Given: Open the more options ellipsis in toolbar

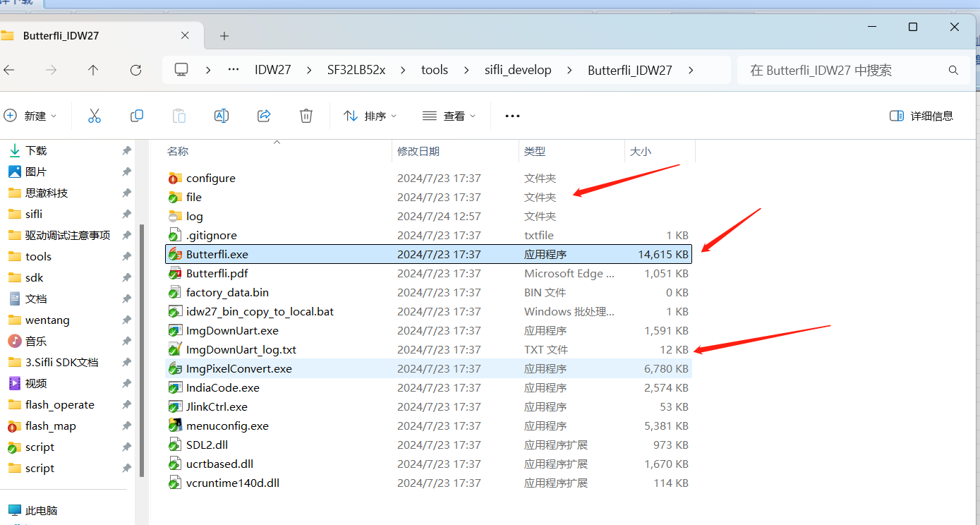Looking at the screenshot, I should (512, 116).
